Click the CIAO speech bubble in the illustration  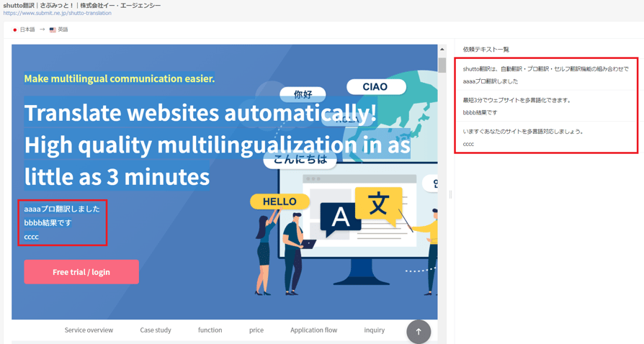(x=376, y=86)
